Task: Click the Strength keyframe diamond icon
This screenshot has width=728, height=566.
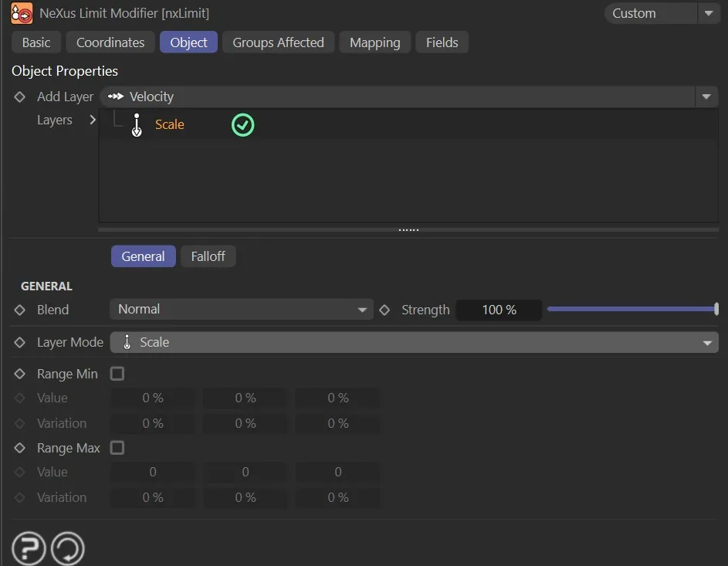Action: 384,310
